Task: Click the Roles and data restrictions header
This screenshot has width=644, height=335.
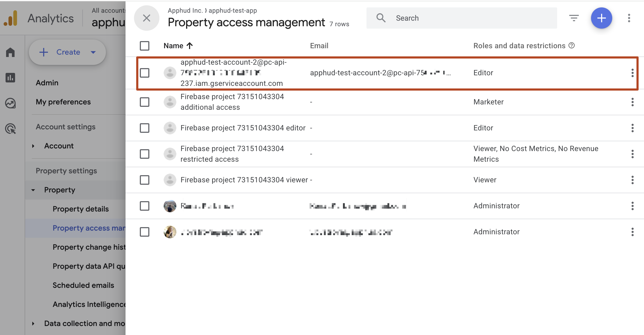Action: click(x=519, y=46)
